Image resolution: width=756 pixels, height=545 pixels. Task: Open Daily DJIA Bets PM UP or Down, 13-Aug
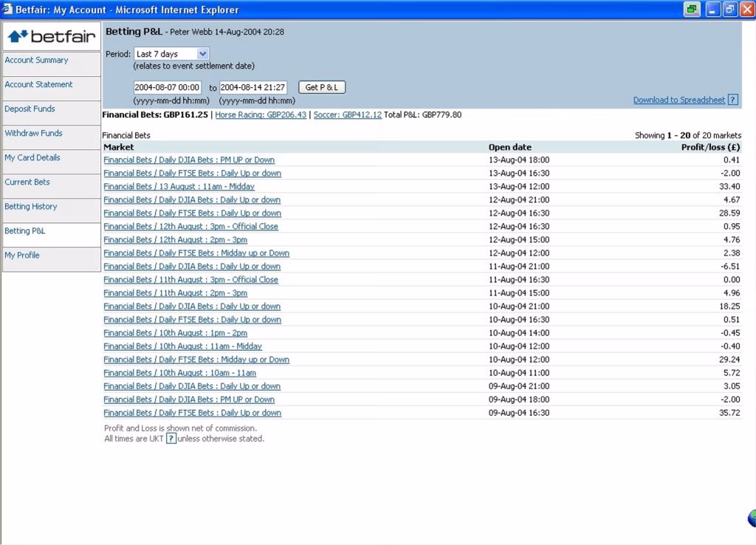point(189,160)
